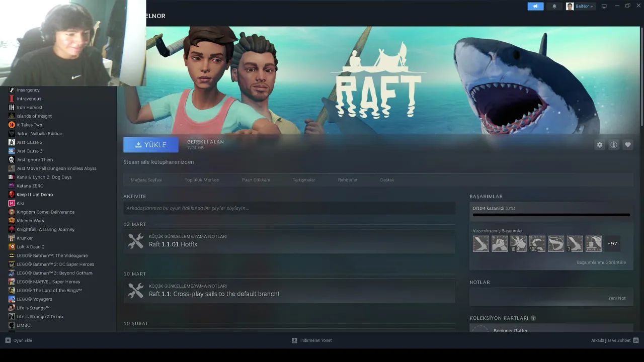This screenshot has width=644, height=362.
Task: Select the unearned achievement icon marked 100
Action: pyautogui.click(x=537, y=243)
